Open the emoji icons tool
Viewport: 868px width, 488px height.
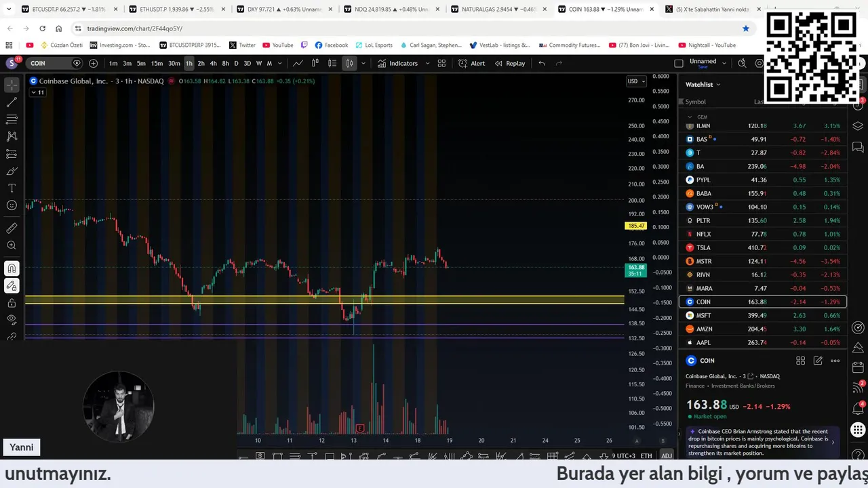pos(12,205)
